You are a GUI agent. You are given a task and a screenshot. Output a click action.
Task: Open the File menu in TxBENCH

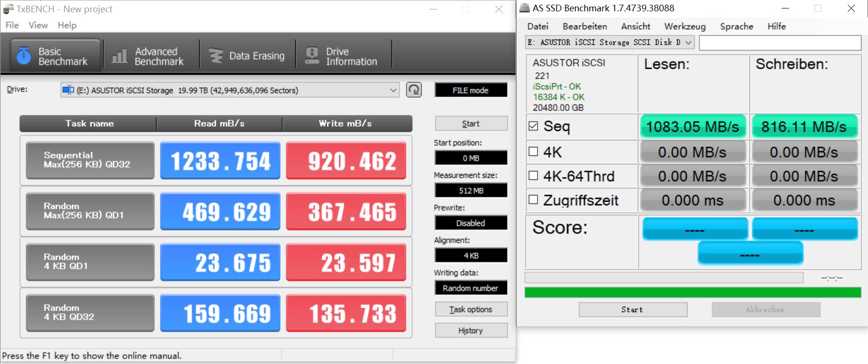[x=12, y=25]
